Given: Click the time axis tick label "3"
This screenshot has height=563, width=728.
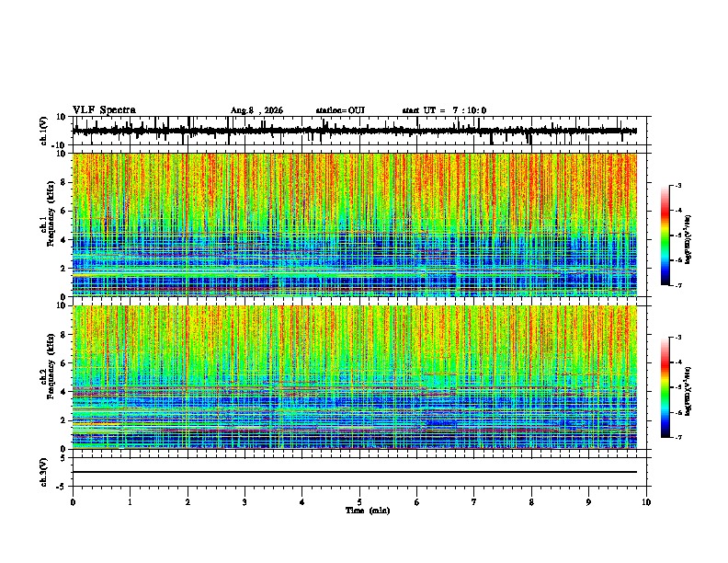Looking at the screenshot, I should (245, 502).
